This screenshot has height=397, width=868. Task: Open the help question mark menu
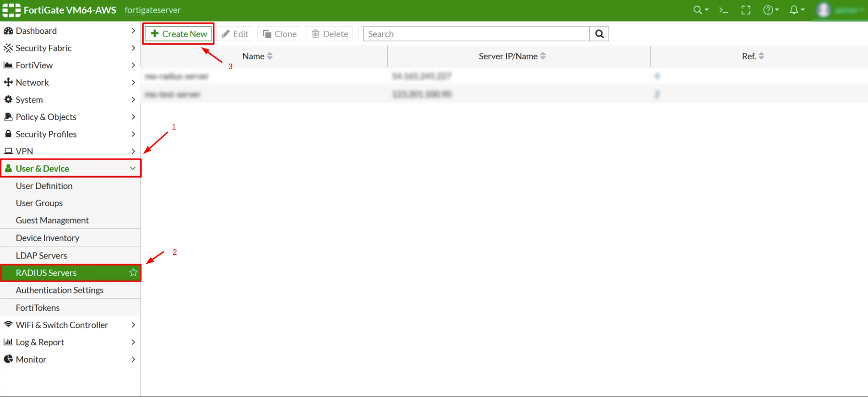771,10
